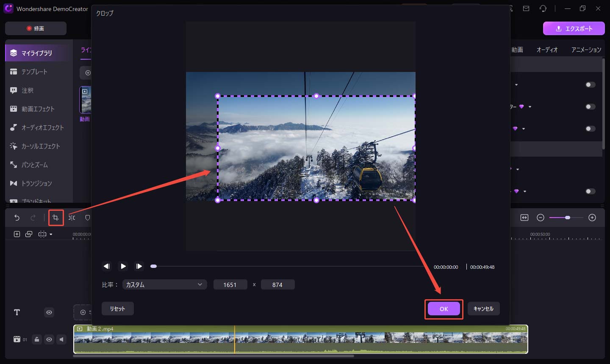Toggle visibility of the text track
Viewport: 610px width, 364px height.
[49, 312]
